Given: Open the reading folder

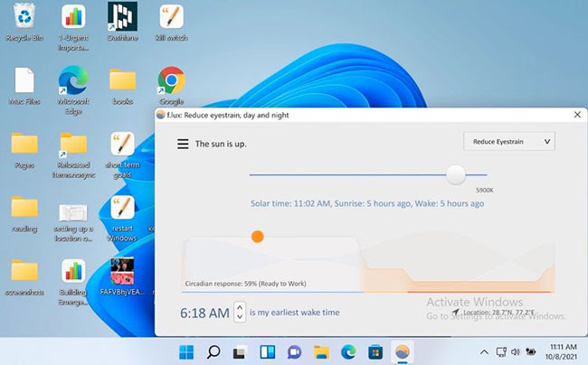Looking at the screenshot, I should pyautogui.click(x=24, y=213).
